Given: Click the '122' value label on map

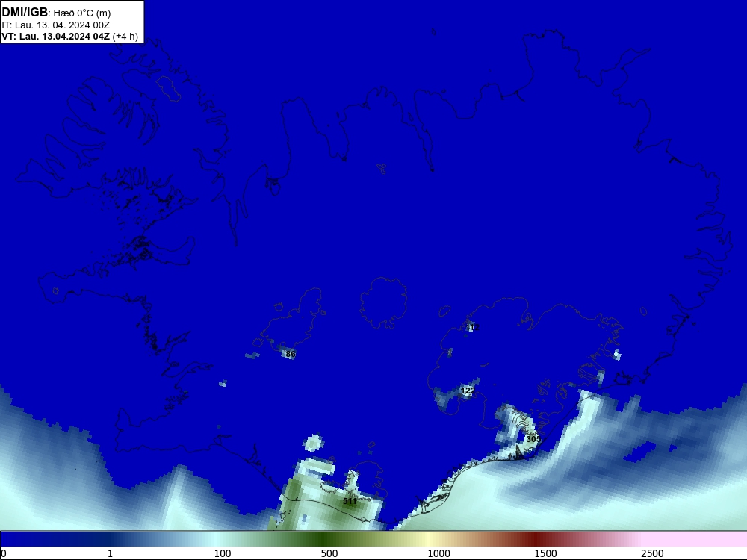Looking at the screenshot, I should coord(468,391).
